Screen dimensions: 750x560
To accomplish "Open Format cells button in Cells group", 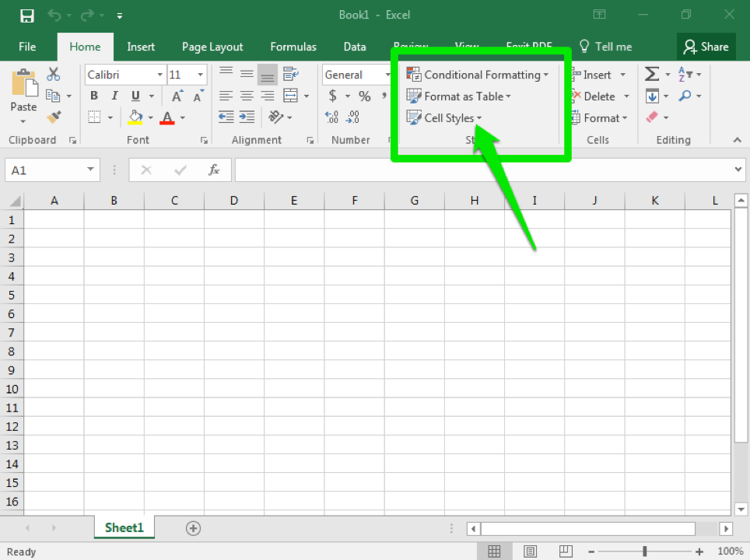I will click(x=599, y=117).
